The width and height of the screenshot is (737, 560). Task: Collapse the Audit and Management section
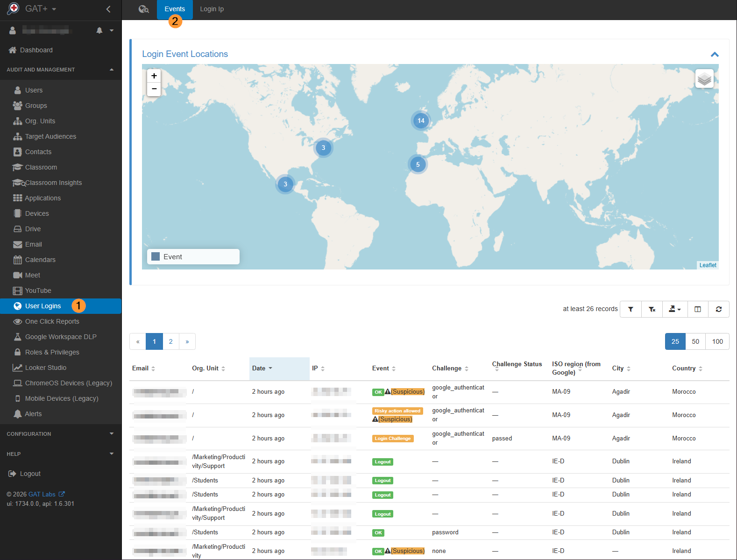pos(61,70)
